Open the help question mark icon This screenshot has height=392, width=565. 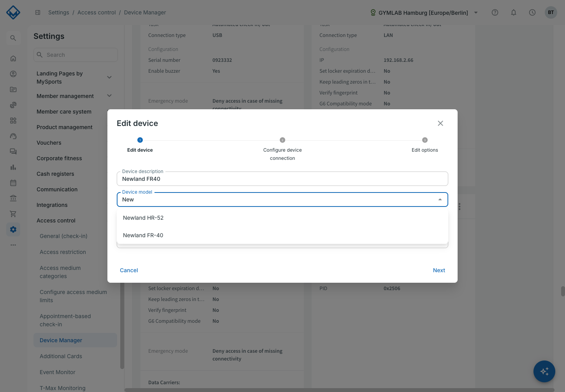click(495, 12)
